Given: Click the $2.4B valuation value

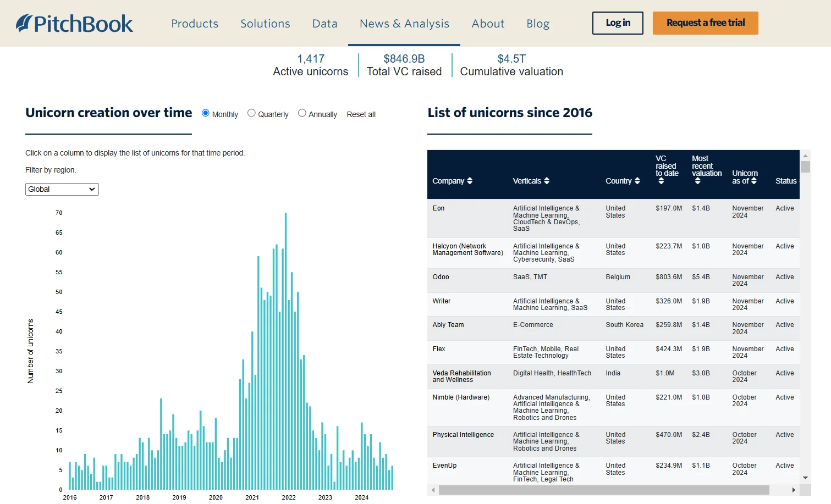Looking at the screenshot, I should 701,435.
